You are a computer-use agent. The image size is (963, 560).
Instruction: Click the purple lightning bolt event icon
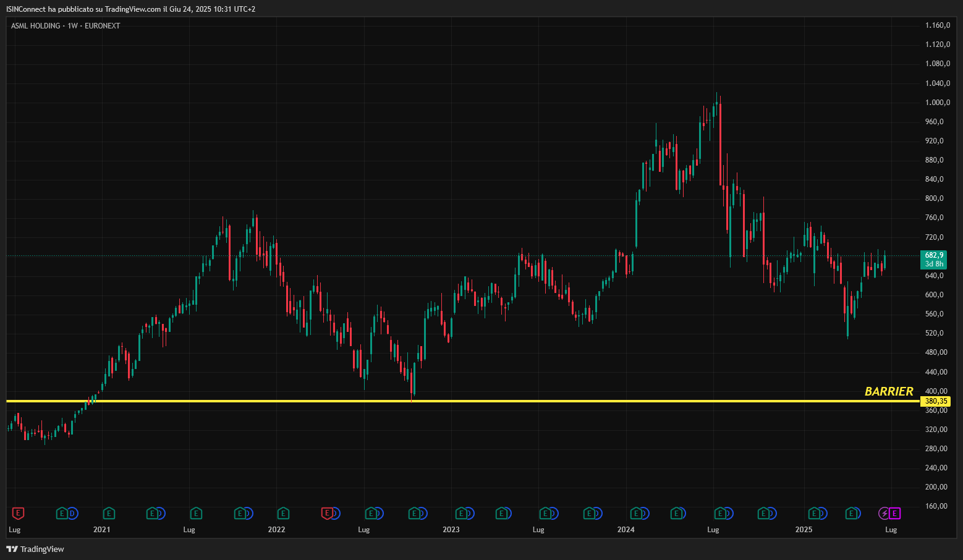(x=885, y=513)
